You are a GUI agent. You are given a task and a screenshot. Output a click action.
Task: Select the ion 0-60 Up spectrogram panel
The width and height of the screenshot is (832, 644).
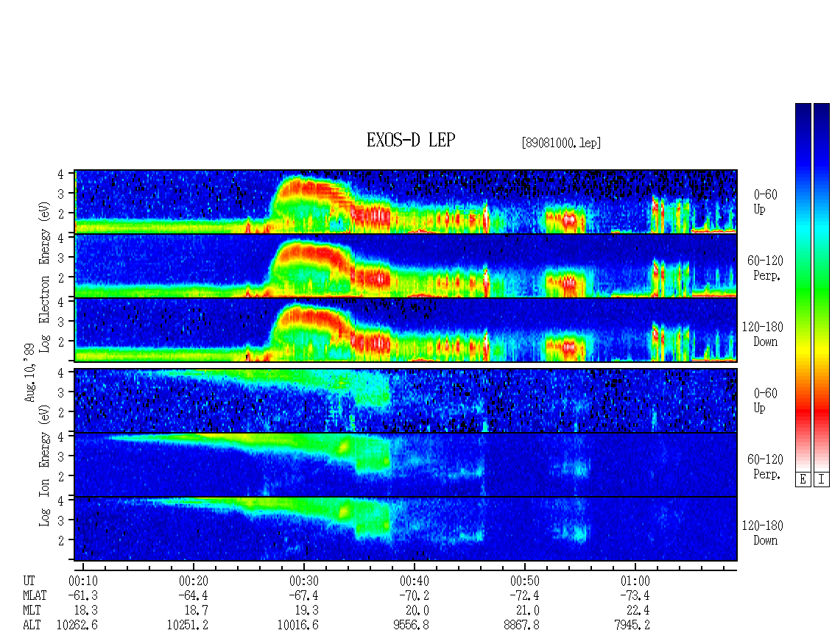pos(406,400)
